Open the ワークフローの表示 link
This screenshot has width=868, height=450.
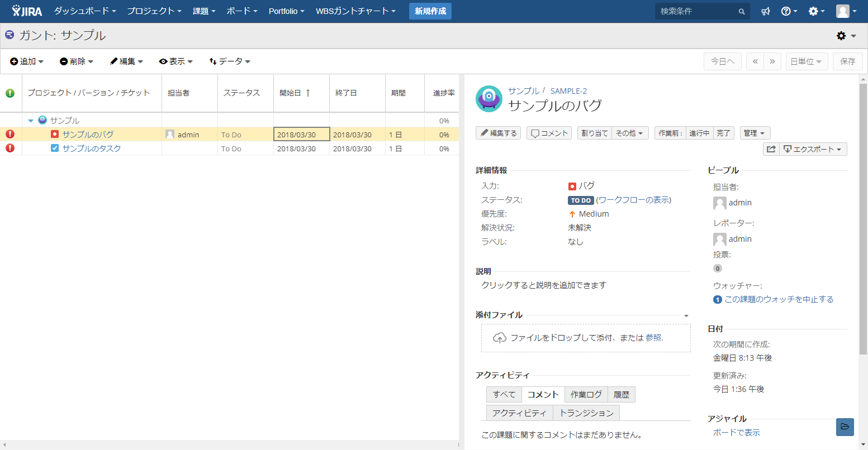pos(633,200)
